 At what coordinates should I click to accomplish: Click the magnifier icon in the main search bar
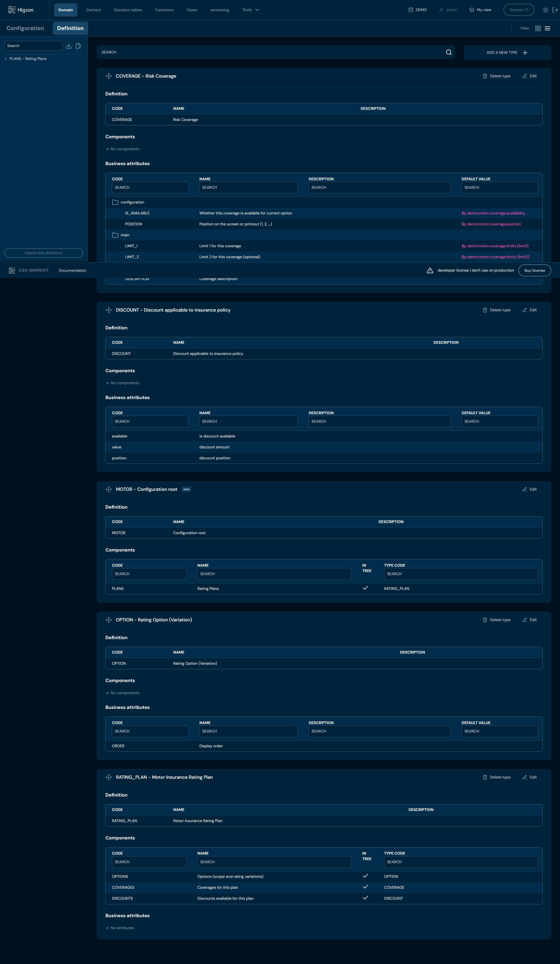[449, 52]
